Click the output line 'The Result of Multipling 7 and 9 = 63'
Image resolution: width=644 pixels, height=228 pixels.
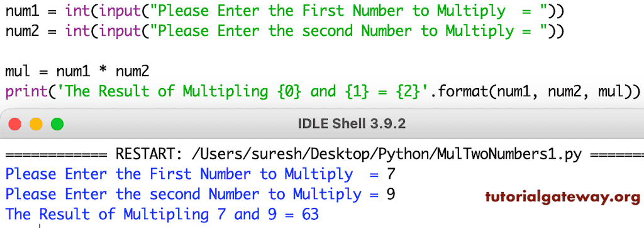point(162,214)
